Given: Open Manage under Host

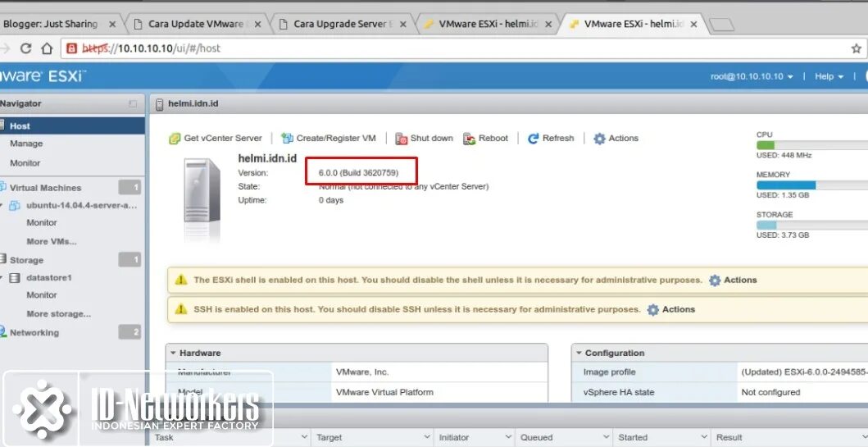Looking at the screenshot, I should point(26,144).
